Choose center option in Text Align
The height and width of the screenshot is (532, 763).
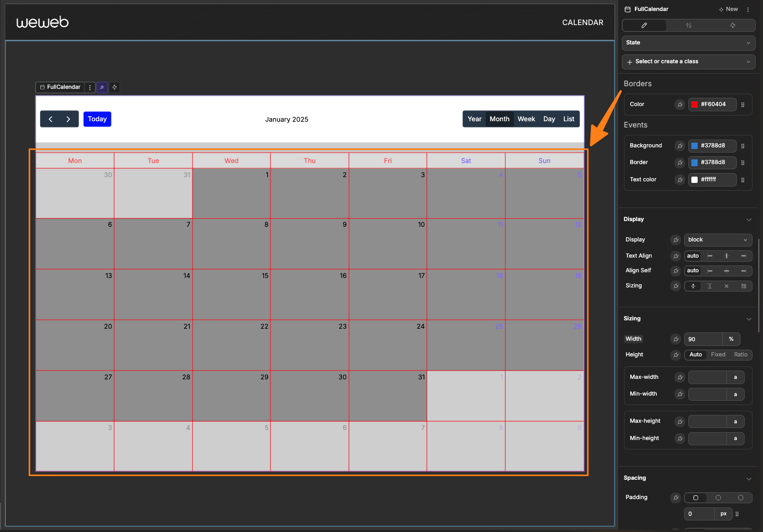(726, 256)
